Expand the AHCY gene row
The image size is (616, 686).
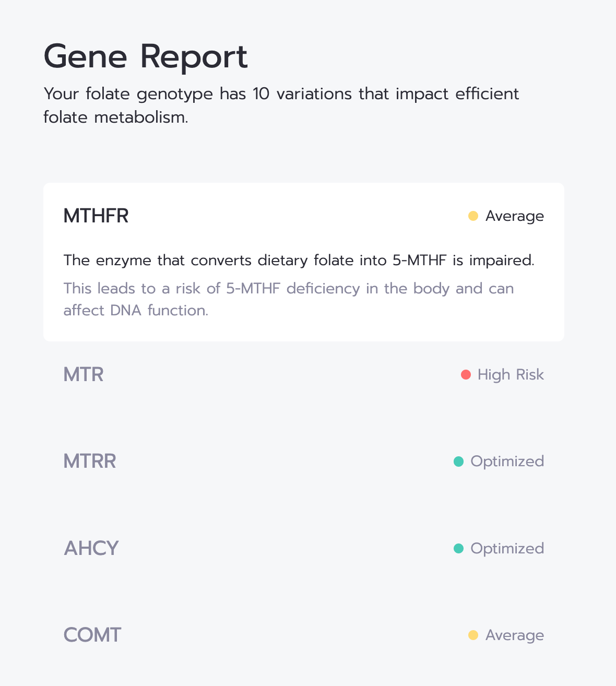91,549
